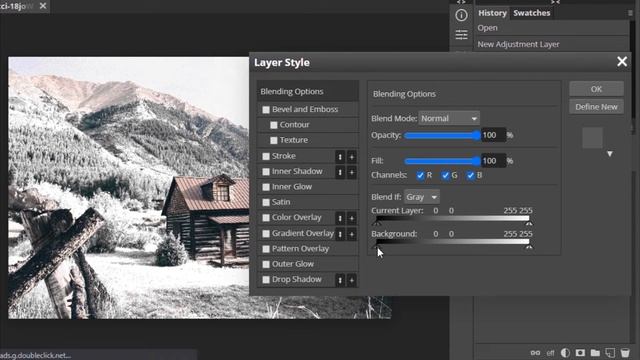The width and height of the screenshot is (640, 360).
Task: Click the plus button beside Drop Shadow
Action: click(x=351, y=280)
